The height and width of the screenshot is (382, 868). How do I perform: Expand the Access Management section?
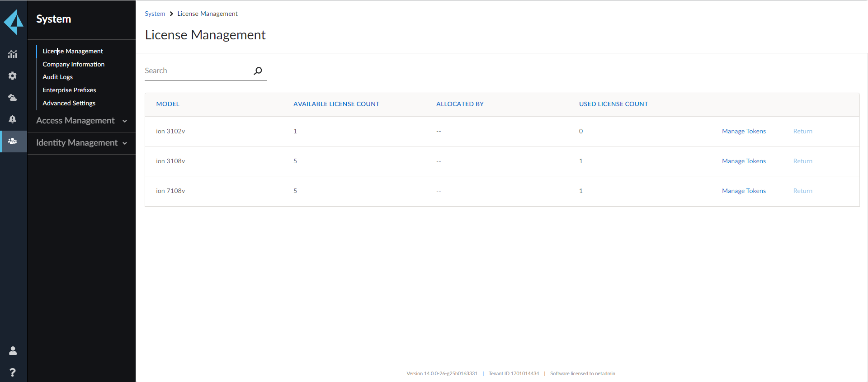(81, 121)
